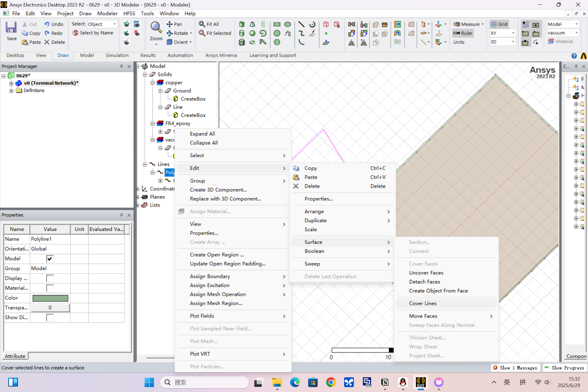Select the Draw Cylinder tool
The height and width of the screenshot is (392, 588).
click(241, 33)
